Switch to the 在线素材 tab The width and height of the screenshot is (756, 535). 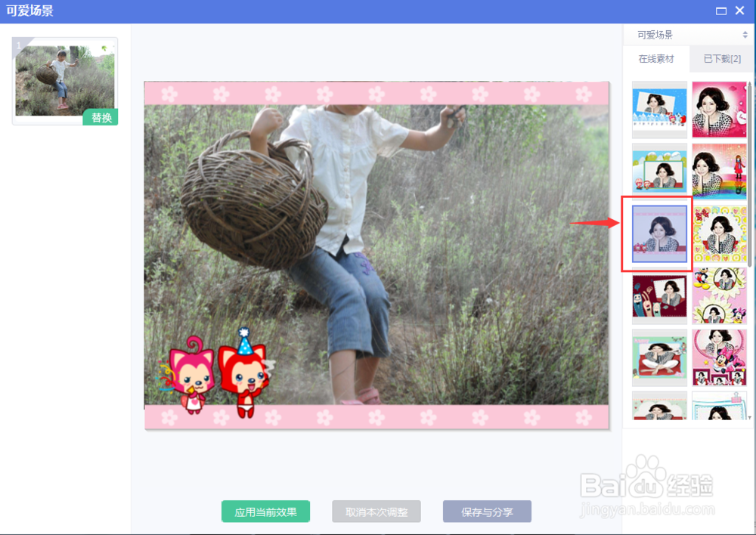click(x=656, y=59)
